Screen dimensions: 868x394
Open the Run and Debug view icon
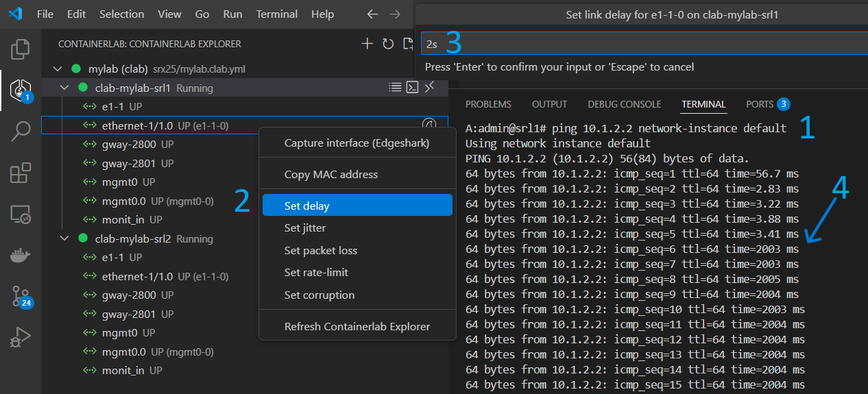[21, 338]
